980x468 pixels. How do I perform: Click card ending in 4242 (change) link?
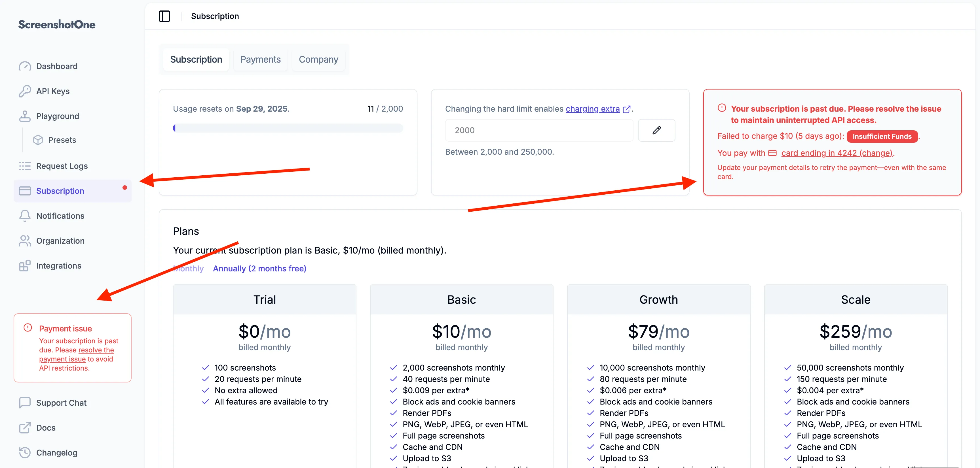(837, 153)
